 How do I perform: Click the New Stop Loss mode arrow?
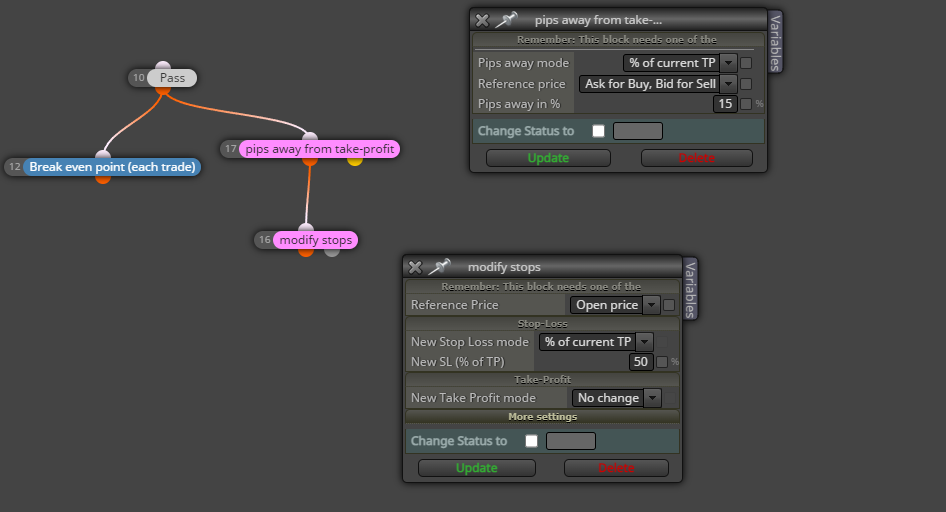tap(645, 342)
